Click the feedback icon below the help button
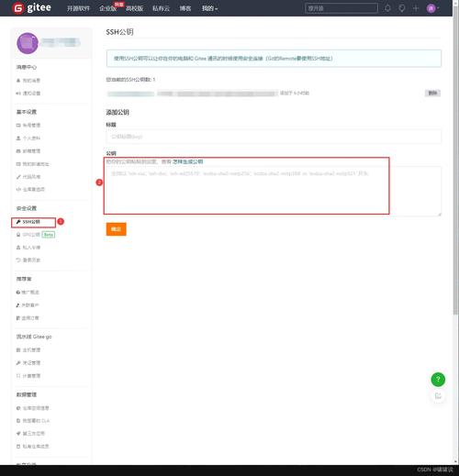The image size is (459, 476). point(438,396)
